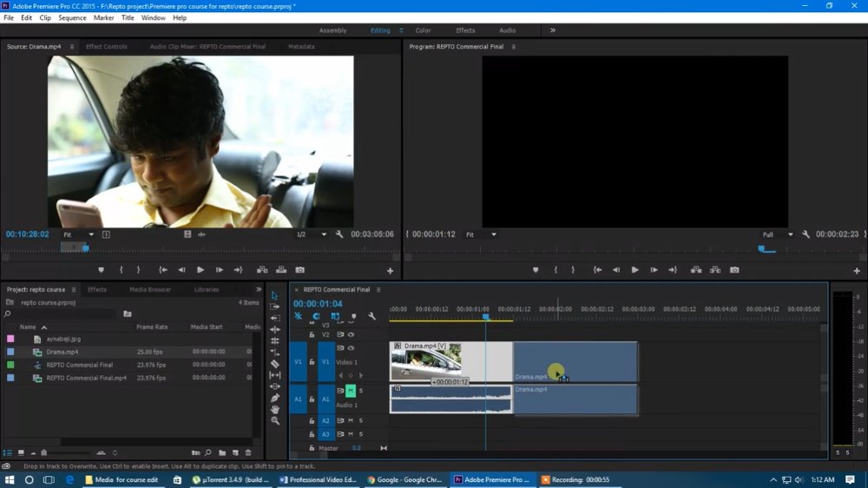This screenshot has height=488, width=868.
Task: Sort Project items by Name column
Action: click(x=28, y=326)
